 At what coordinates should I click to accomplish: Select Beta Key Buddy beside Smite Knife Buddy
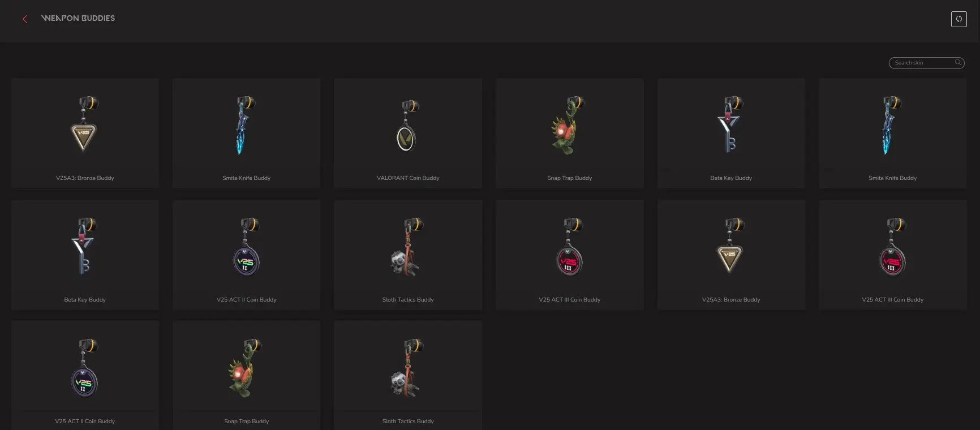pyautogui.click(x=731, y=133)
